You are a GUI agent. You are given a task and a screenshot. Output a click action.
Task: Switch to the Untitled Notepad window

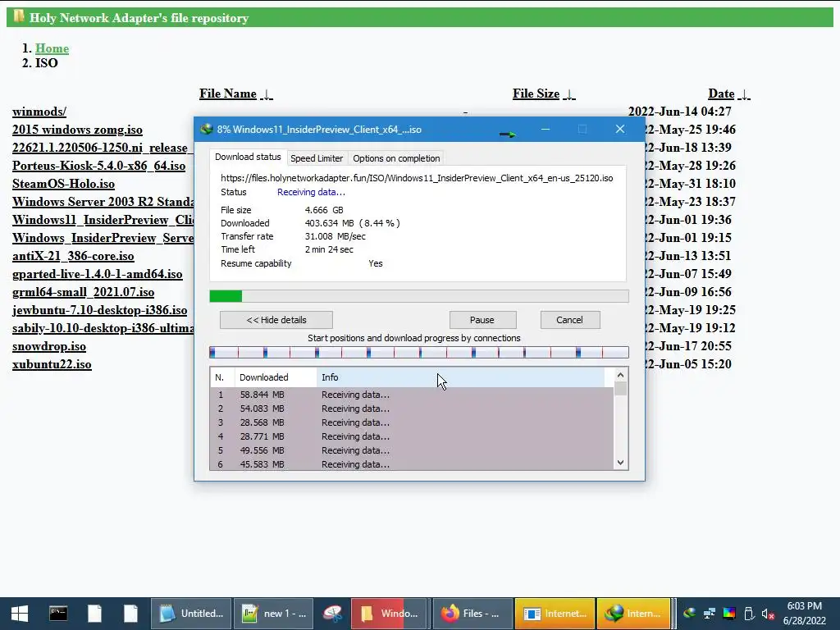click(x=191, y=614)
